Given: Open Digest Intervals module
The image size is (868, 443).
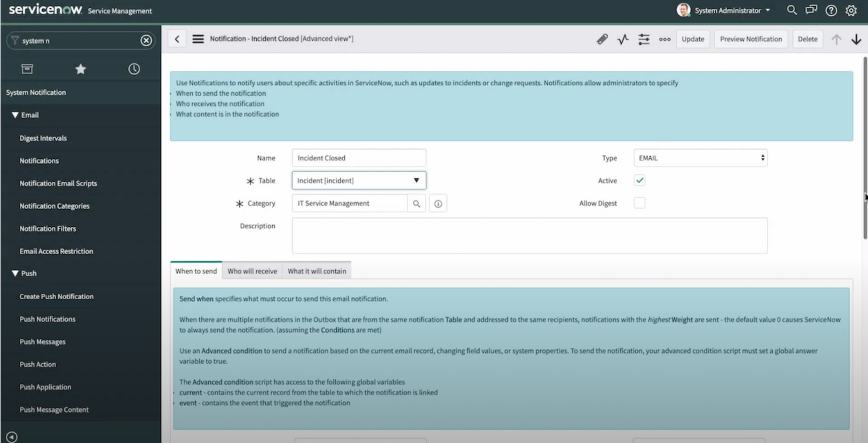Looking at the screenshot, I should (x=43, y=138).
